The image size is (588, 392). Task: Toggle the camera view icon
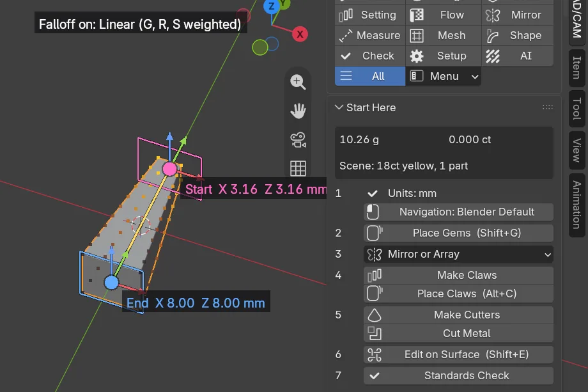tap(298, 140)
